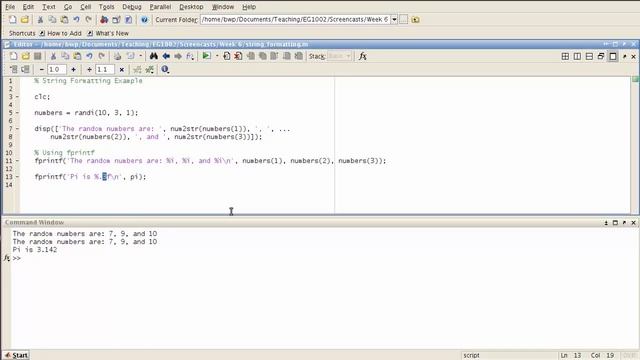Screen dimensions: 640x360
Task: Click the Current Folder path field
Action: [x=295, y=19]
